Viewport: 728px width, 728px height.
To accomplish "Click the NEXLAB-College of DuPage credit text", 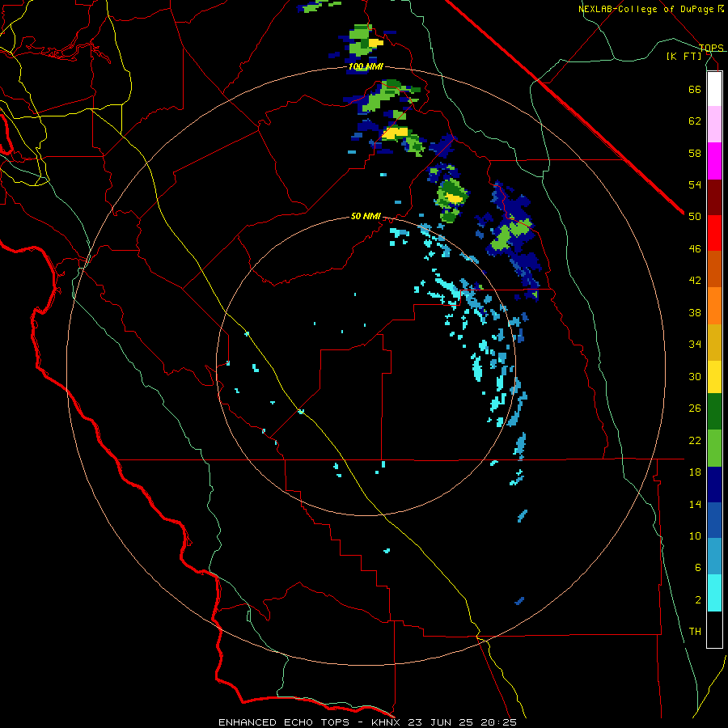I will click(645, 9).
